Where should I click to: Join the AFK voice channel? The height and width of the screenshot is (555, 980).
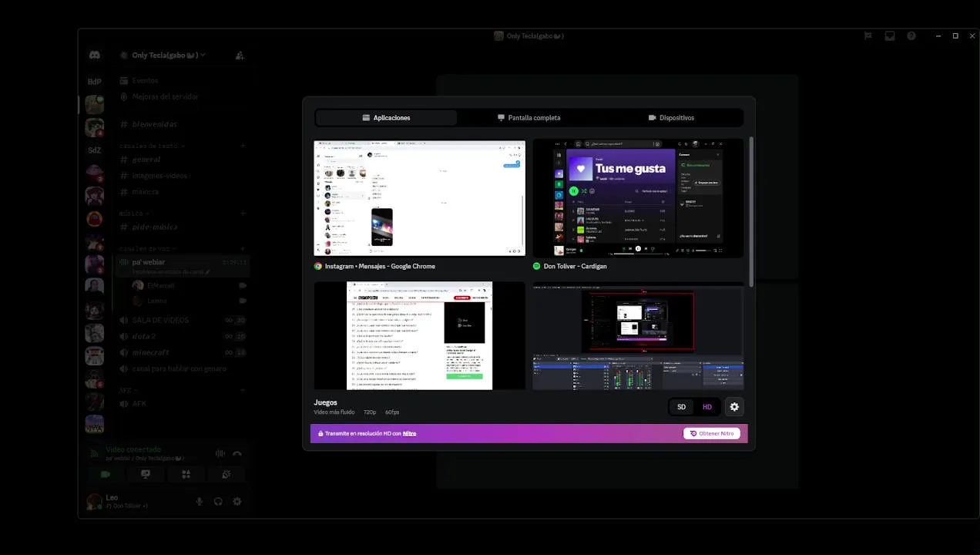pyautogui.click(x=182, y=404)
